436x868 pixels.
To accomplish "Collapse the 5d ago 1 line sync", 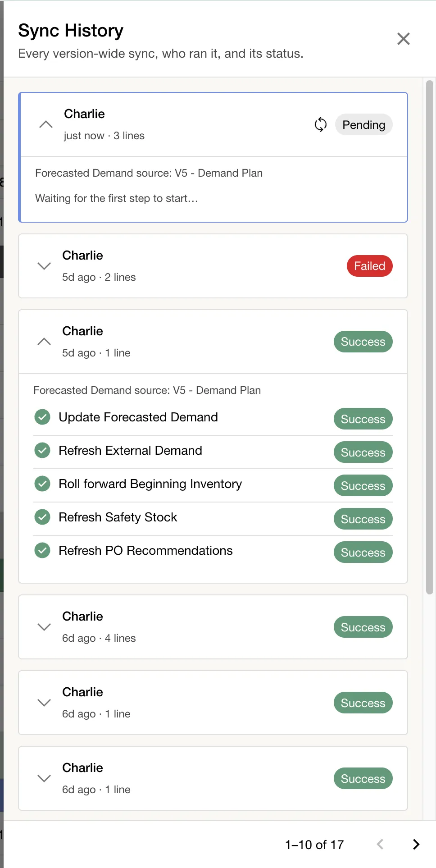I will point(44,342).
